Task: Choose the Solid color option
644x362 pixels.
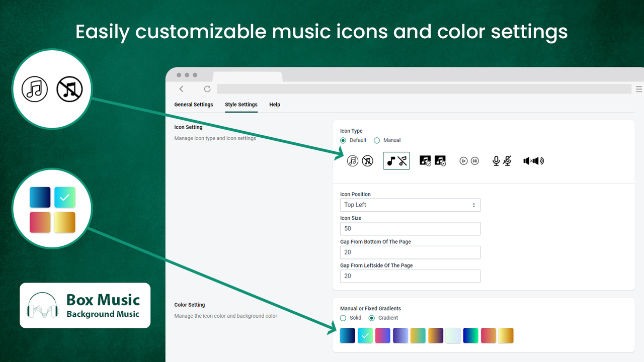Action: [343, 318]
